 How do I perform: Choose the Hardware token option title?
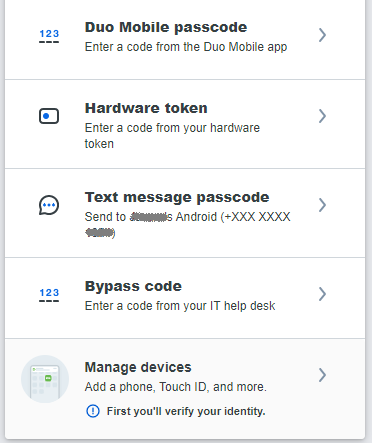click(x=146, y=108)
